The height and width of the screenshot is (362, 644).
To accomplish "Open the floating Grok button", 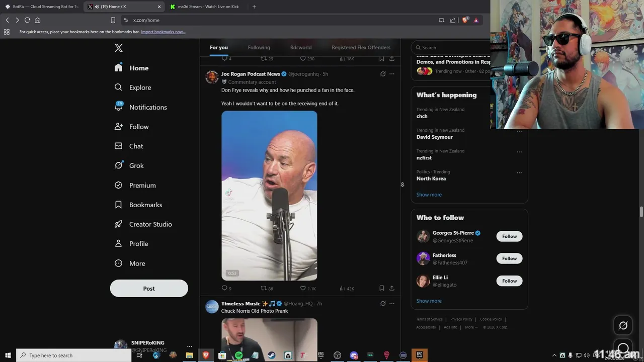I will [623, 326].
